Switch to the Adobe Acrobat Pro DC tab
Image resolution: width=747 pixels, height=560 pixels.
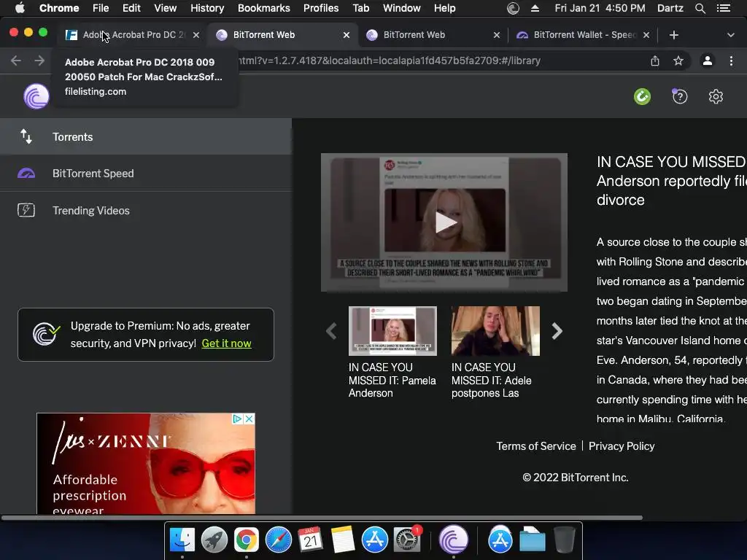point(133,35)
